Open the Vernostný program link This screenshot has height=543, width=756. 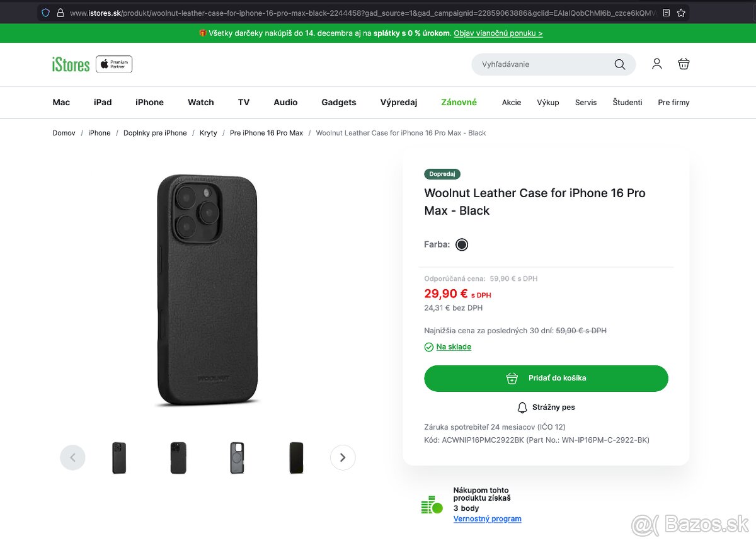point(488,518)
